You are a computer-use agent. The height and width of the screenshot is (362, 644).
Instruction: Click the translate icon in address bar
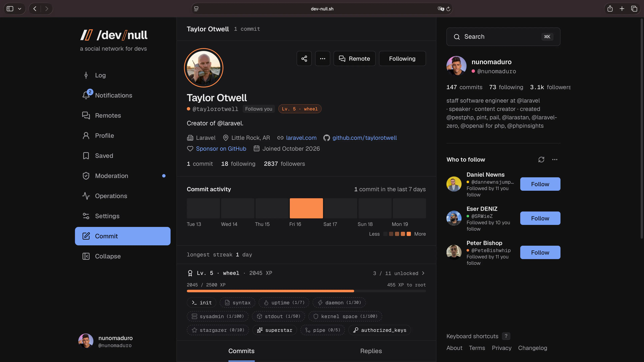click(x=441, y=9)
